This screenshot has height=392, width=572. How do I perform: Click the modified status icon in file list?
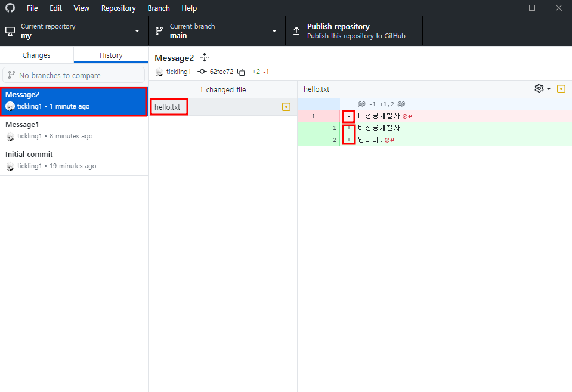coord(286,107)
